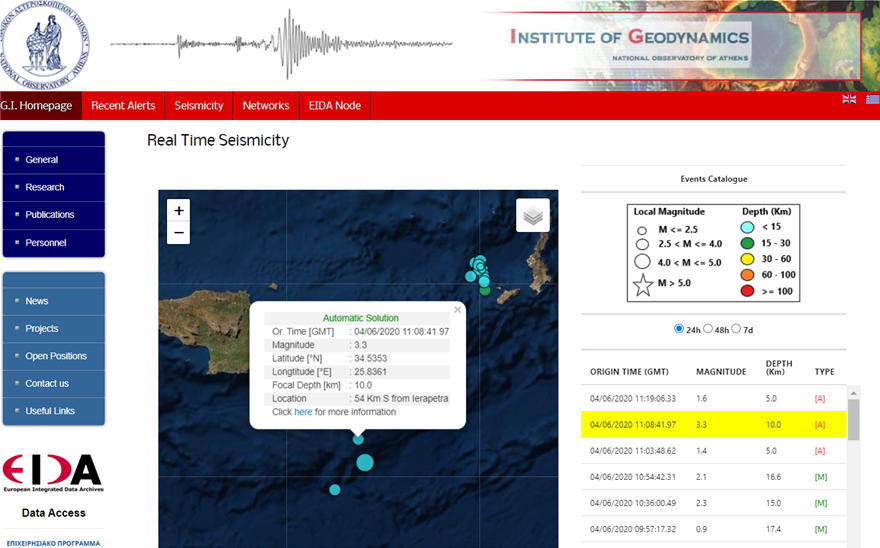Select the 24h time range radio button
This screenshot has height=548, width=880.
click(680, 328)
